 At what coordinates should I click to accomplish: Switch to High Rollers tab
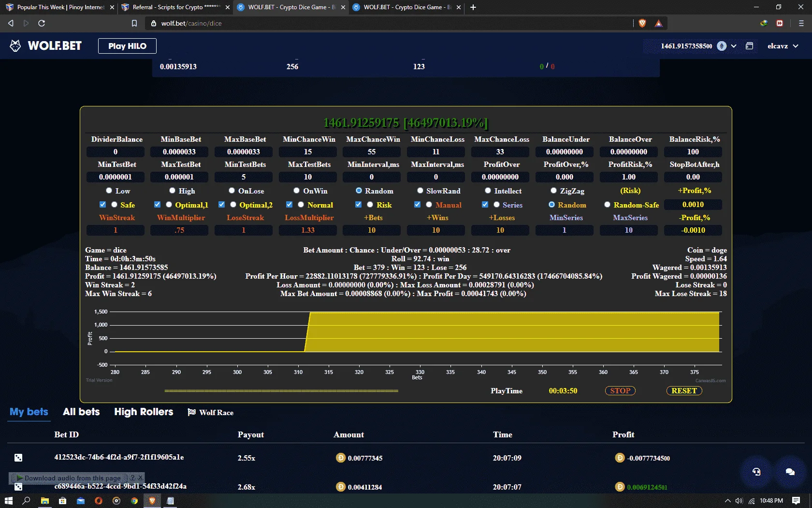[x=144, y=412]
